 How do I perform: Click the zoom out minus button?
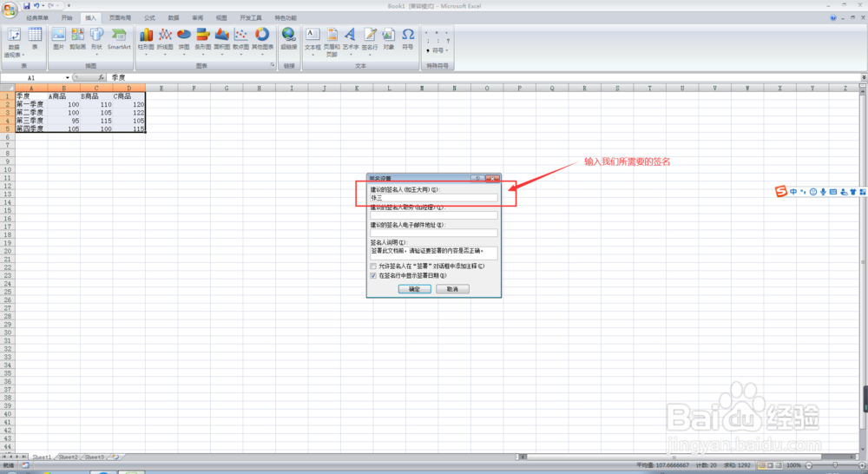(x=809, y=465)
